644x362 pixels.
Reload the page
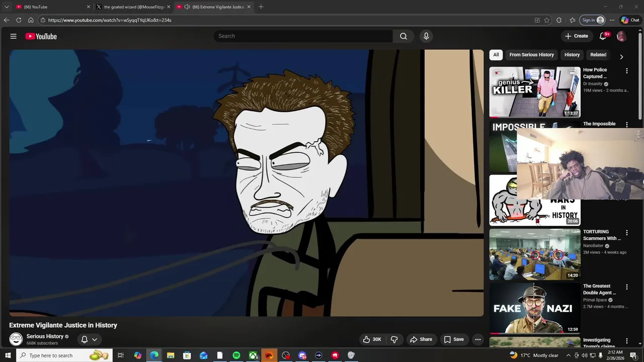tap(19, 20)
